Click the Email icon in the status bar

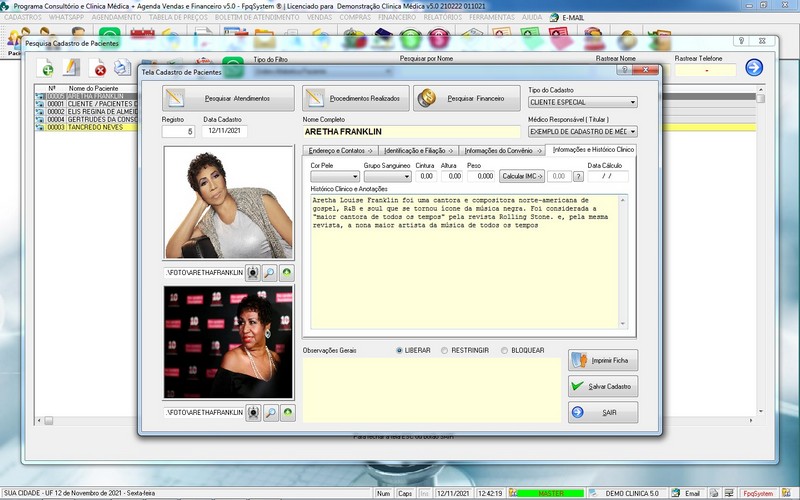tap(676, 493)
